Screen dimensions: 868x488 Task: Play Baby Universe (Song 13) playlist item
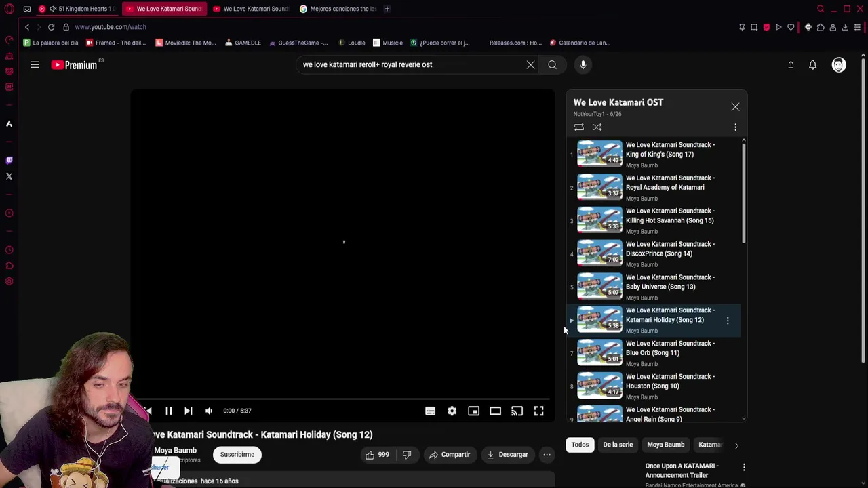click(x=654, y=287)
